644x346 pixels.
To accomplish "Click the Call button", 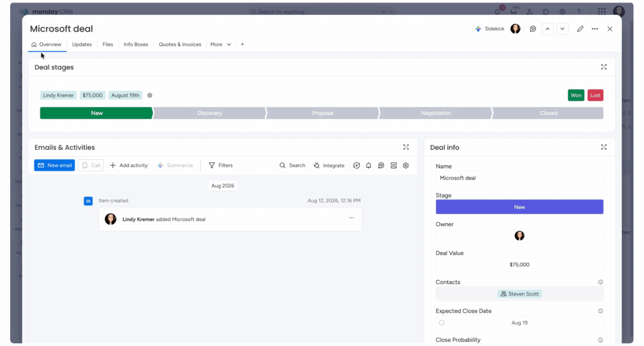I will click(x=91, y=165).
